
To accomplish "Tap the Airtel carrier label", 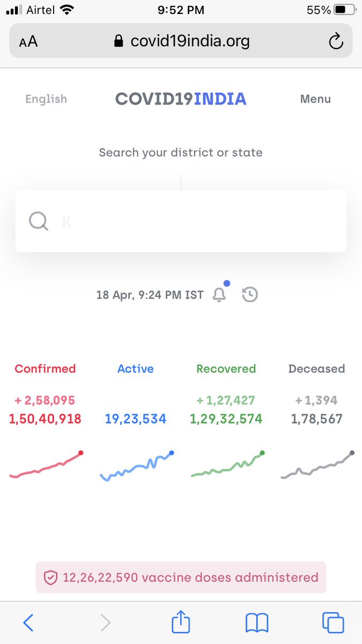I will point(41,10).
